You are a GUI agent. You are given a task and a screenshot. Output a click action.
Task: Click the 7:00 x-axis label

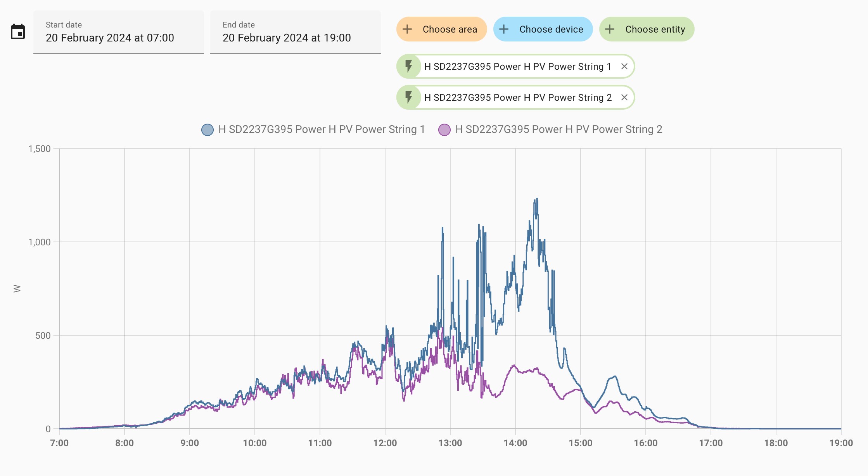coord(59,443)
